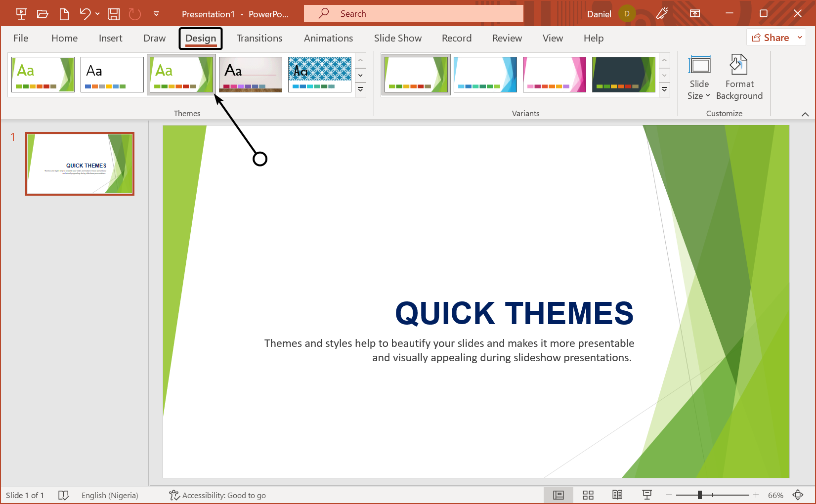Save the presentation using the save icon
Image resolution: width=816 pixels, height=504 pixels.
(113, 13)
